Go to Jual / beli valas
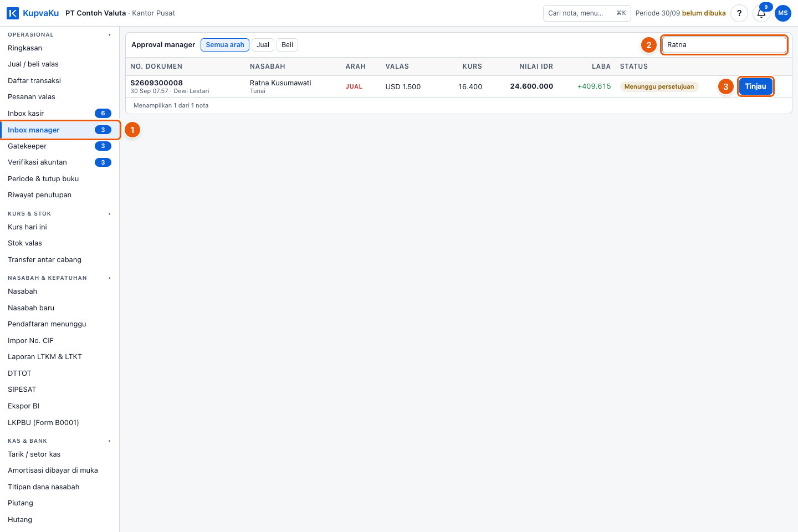Image resolution: width=798 pixels, height=532 pixels. tap(60, 64)
